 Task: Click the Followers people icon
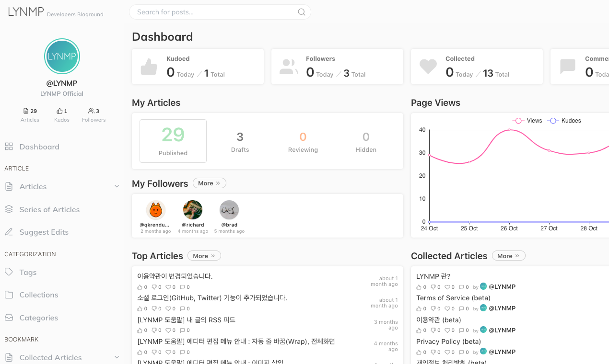pos(289,67)
